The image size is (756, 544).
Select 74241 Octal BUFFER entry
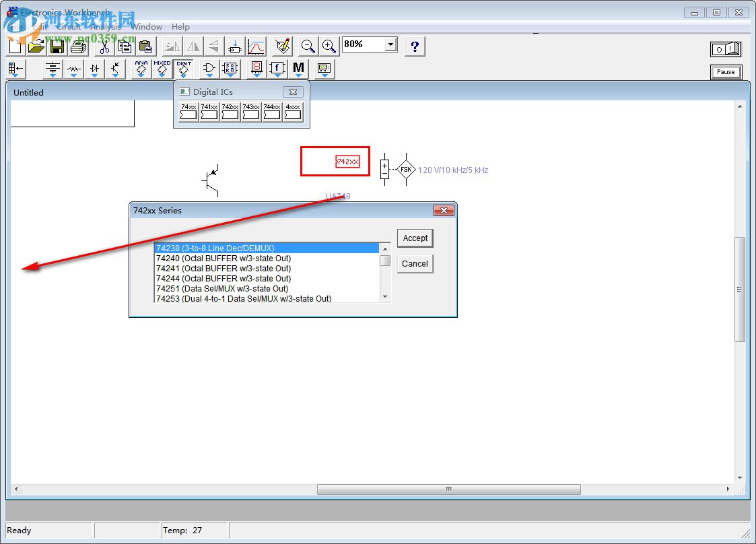click(267, 268)
